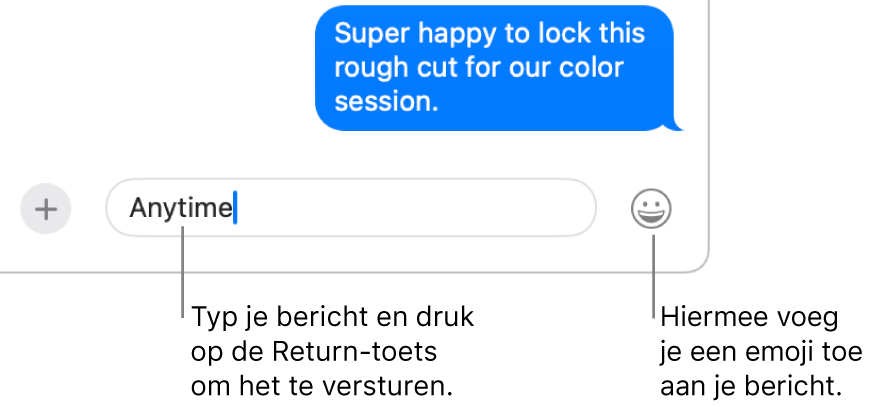Viewport: 878px width, 407px height.
Task: Click inside the message text field
Action: click(x=351, y=208)
